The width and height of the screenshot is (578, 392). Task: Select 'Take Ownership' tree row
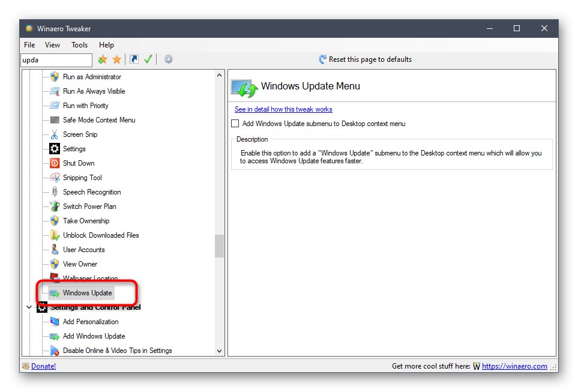click(86, 220)
